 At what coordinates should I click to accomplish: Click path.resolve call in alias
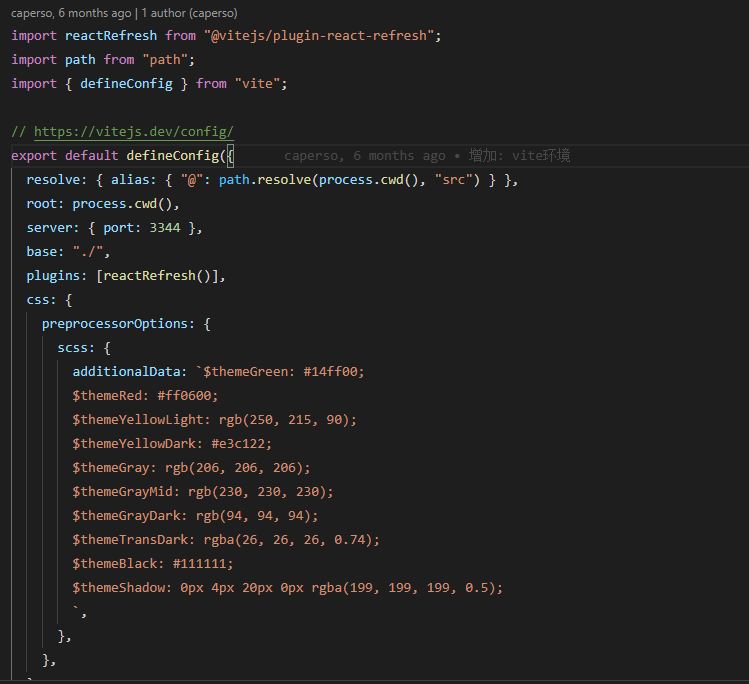(265, 180)
